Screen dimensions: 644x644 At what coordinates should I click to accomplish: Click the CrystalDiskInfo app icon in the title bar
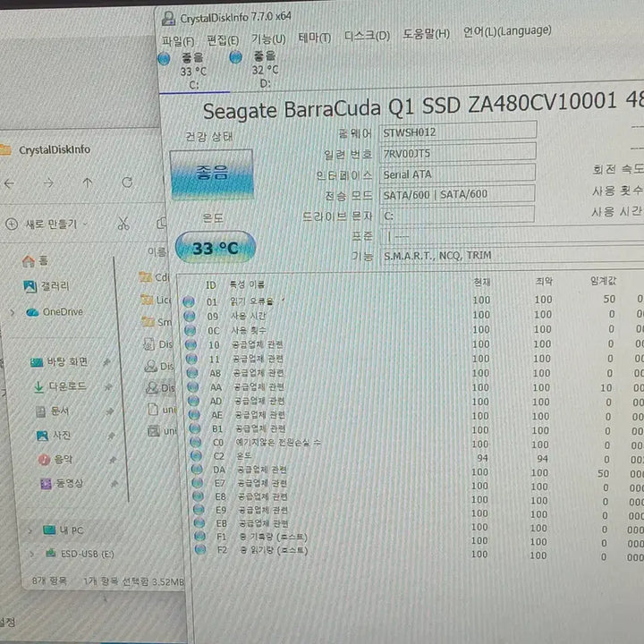[x=168, y=19]
